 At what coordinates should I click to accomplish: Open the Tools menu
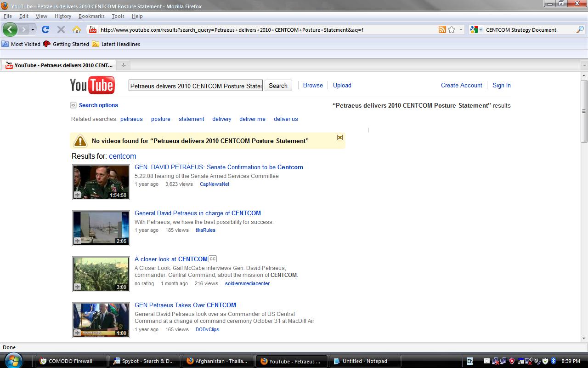(118, 16)
